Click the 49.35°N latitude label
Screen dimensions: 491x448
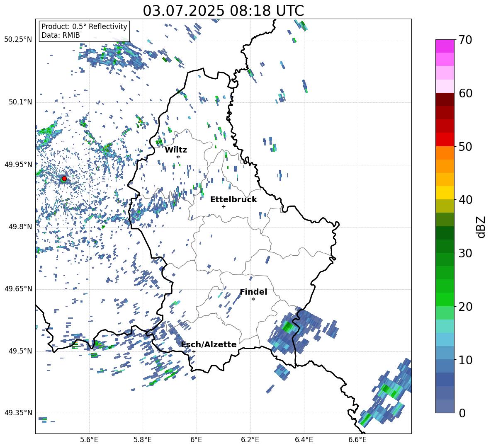18,413
